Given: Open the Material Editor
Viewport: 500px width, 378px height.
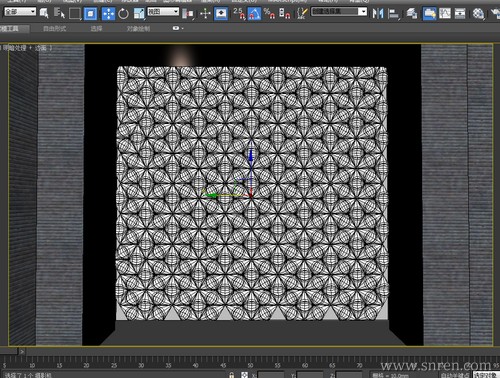Looking at the screenshot, I should coord(478,14).
